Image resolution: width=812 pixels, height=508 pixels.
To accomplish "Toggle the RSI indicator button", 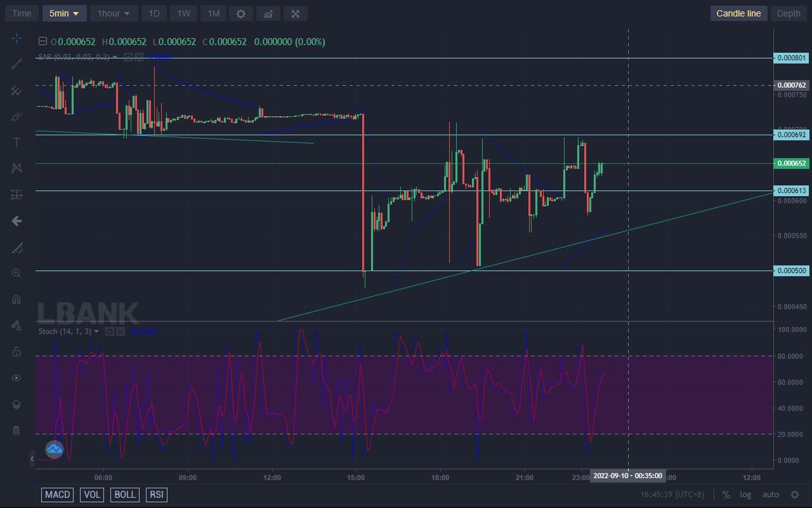I will point(156,495).
